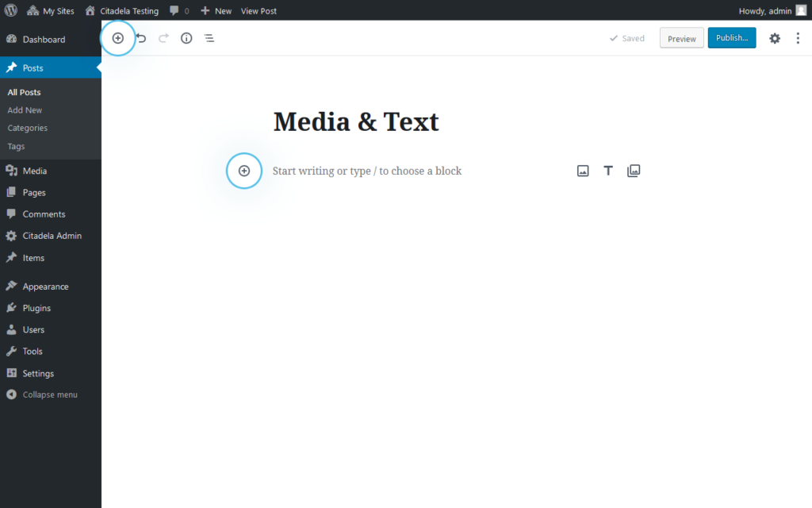
Task: Open the block navigation list
Action: (209, 37)
